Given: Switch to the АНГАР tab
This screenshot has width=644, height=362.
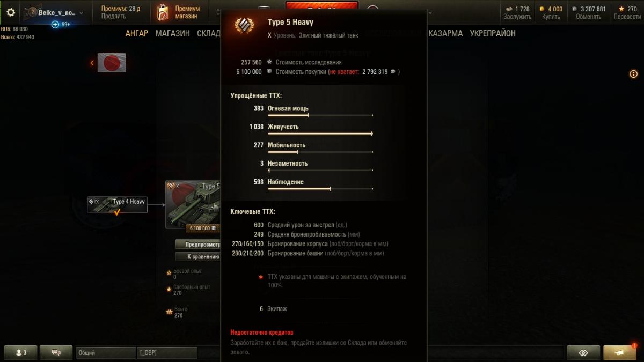Looking at the screenshot, I should coord(137,33).
